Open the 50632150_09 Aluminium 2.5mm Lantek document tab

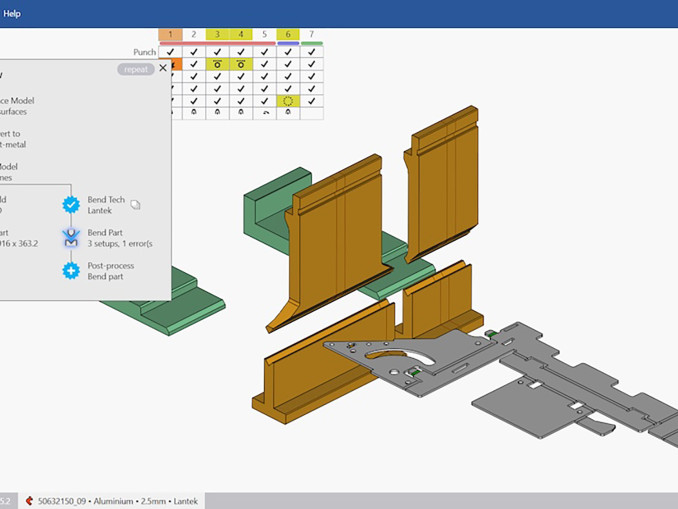tap(112, 501)
